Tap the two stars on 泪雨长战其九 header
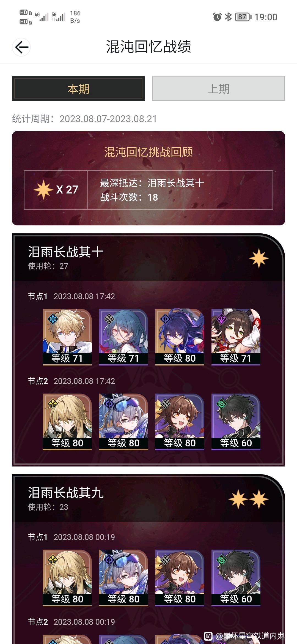The image size is (297, 644). (x=249, y=499)
